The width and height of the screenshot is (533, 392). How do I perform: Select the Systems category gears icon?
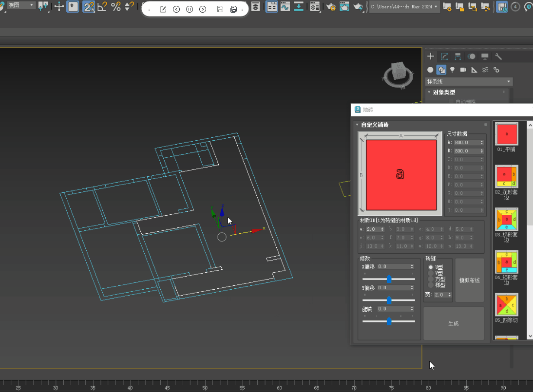point(496,70)
